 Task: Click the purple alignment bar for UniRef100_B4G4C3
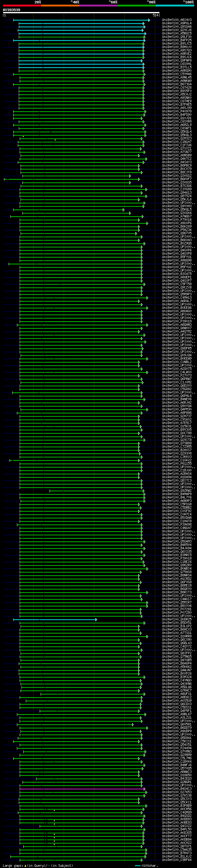[x=82, y=789]
